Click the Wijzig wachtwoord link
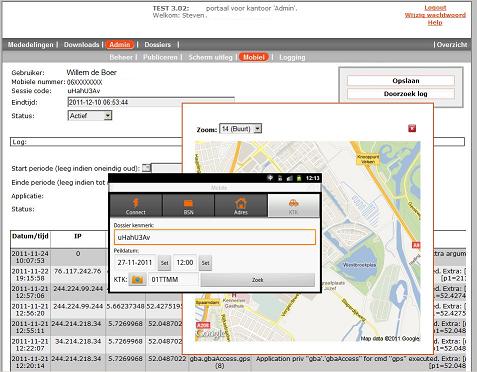Viewport: 477px width, 372px height. (435, 15)
